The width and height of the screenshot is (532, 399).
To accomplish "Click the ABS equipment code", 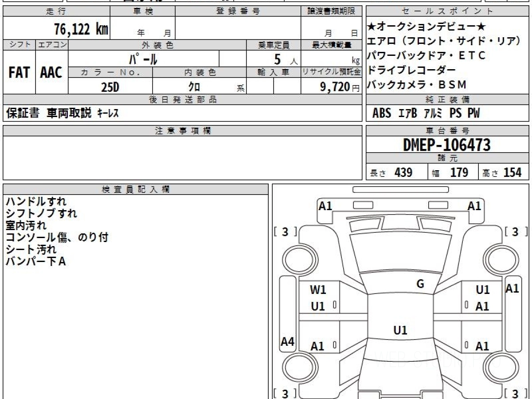I will pyautogui.click(x=381, y=113).
